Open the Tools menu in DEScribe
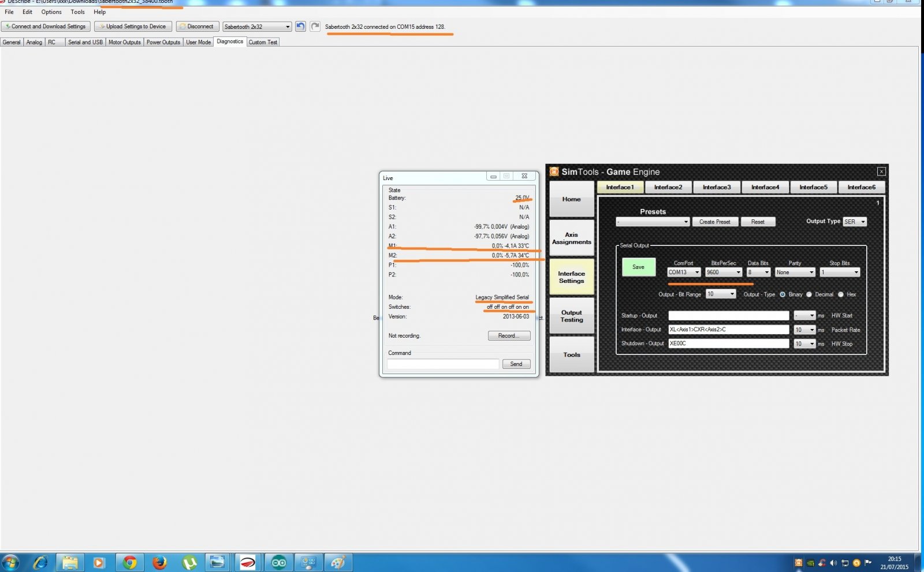Viewport: 924px width, 572px height. click(x=77, y=12)
